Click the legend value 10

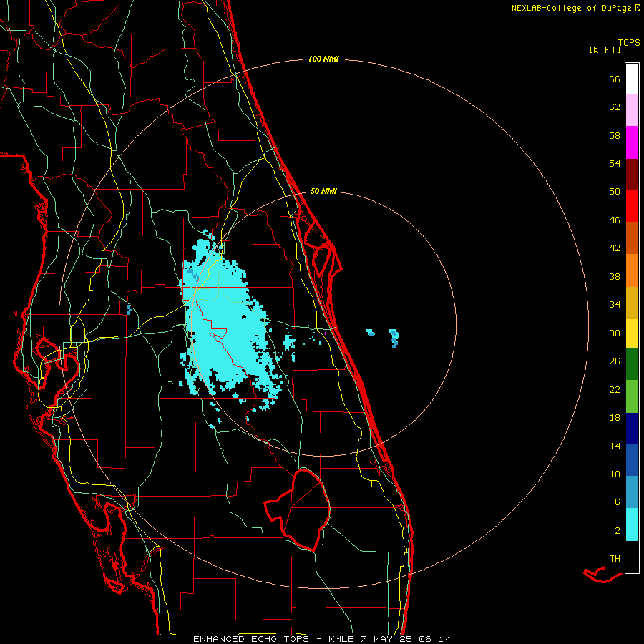pyautogui.click(x=615, y=474)
